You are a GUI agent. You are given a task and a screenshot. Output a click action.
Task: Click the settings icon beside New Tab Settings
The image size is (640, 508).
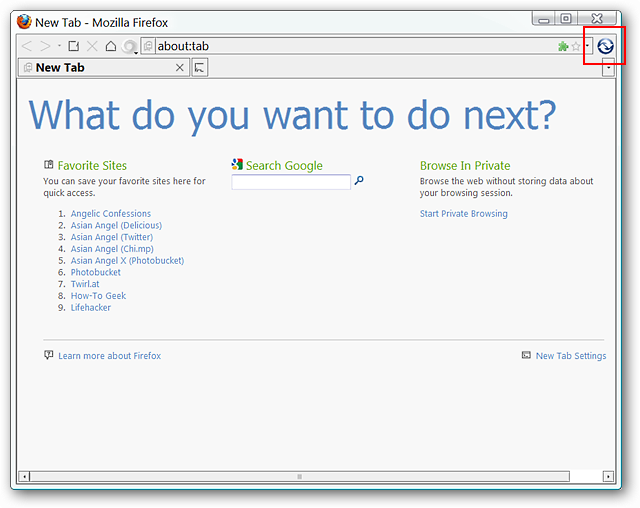526,355
